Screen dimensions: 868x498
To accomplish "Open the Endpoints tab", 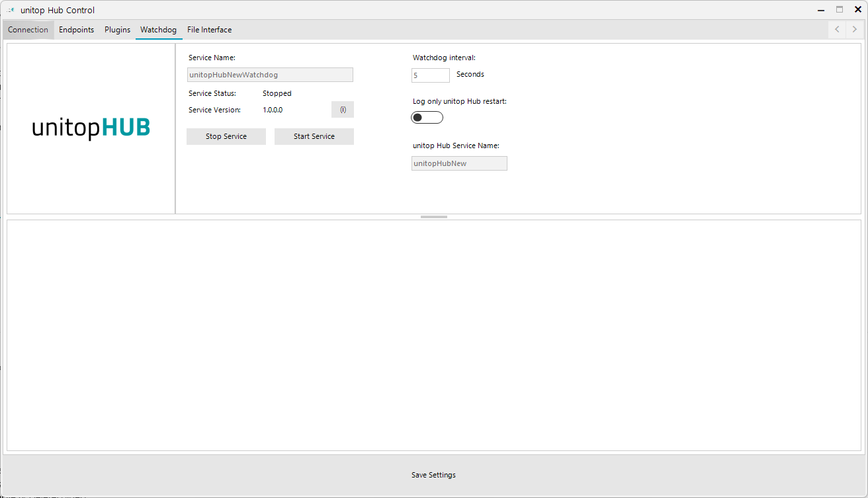I will tap(76, 30).
